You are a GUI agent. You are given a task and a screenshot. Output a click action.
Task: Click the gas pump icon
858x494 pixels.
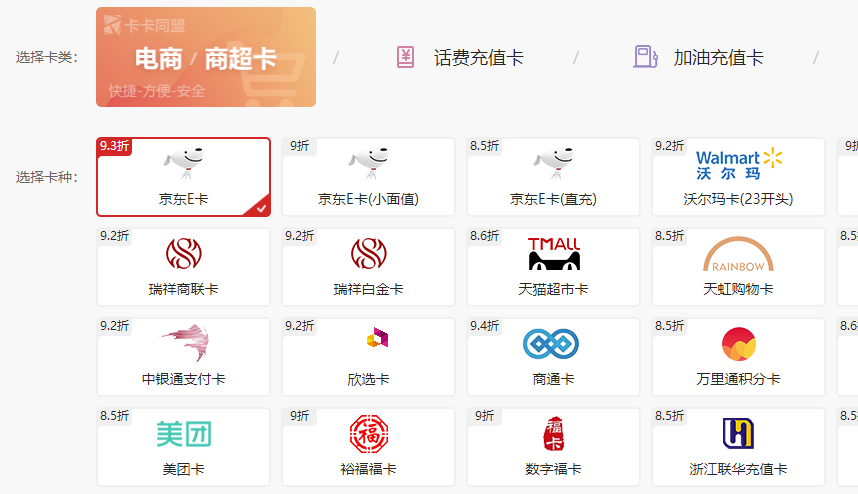pos(645,57)
